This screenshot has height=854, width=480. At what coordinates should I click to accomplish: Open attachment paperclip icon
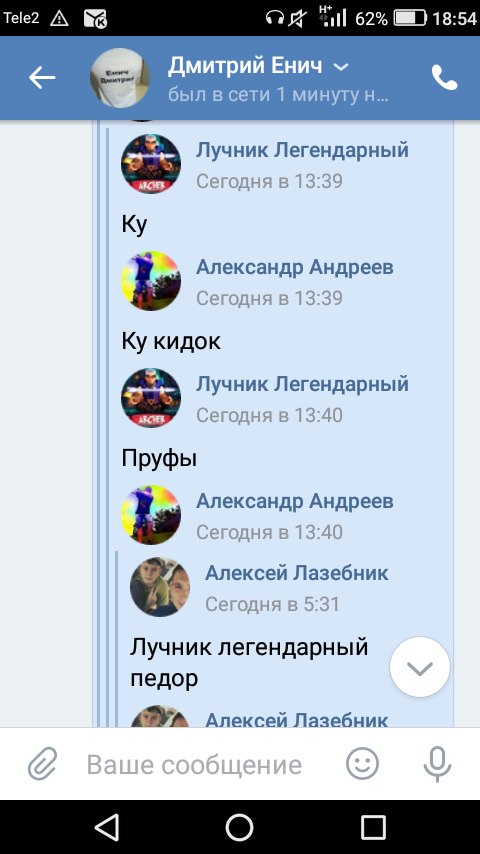tap(42, 764)
